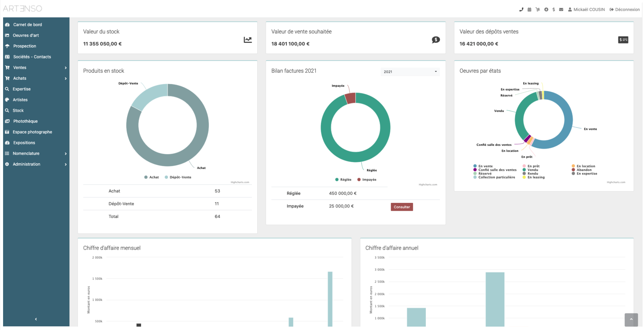Screen dimensions: 644x330
Task: Click the Administration gear icon
Action: pyautogui.click(x=7, y=164)
